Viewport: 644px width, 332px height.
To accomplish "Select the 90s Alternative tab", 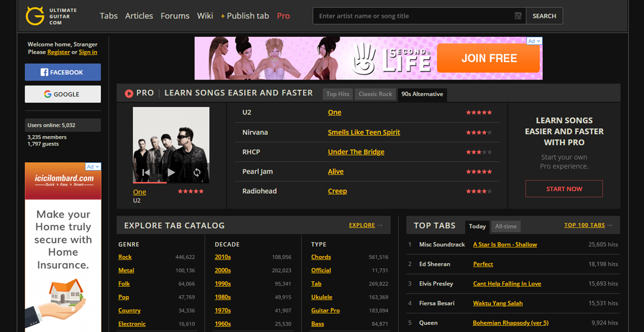I will 422,94.
